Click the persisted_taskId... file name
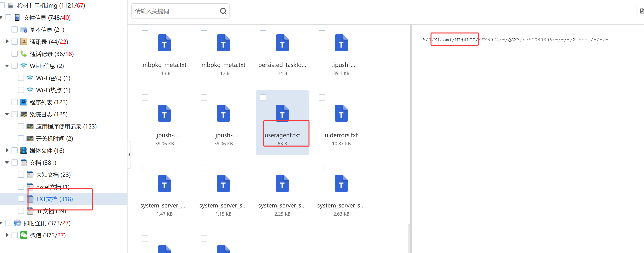The image size is (644, 253). tap(282, 65)
